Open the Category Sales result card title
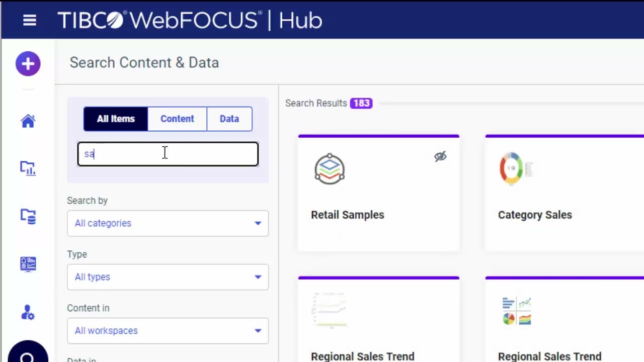644x362 pixels. [535, 215]
